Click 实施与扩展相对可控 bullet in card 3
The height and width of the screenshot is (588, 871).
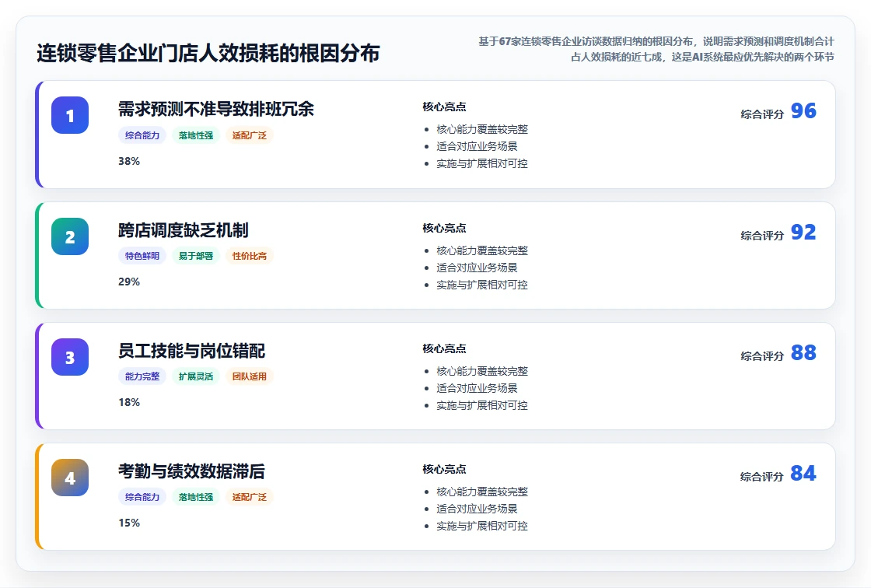(x=482, y=406)
